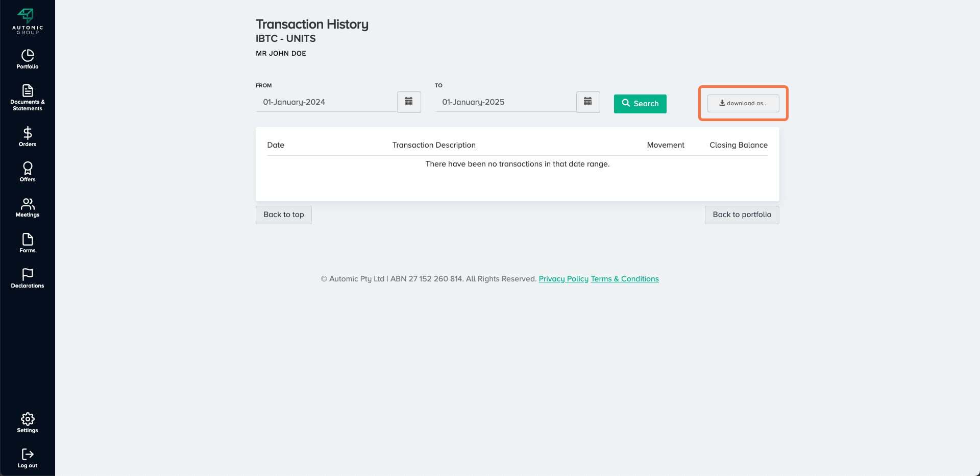Open the Meetings section

tap(28, 207)
